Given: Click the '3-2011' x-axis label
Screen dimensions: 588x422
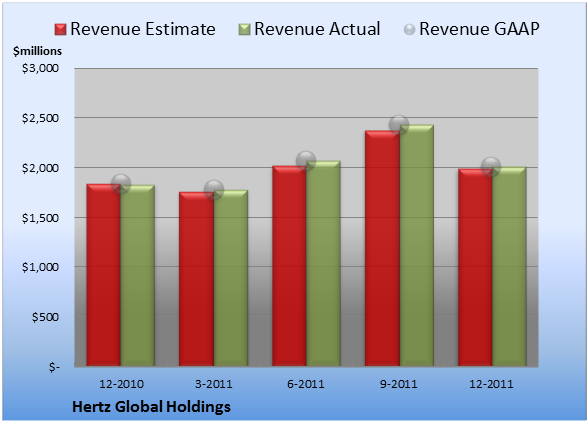Looking at the screenshot, I should tap(213, 384).
